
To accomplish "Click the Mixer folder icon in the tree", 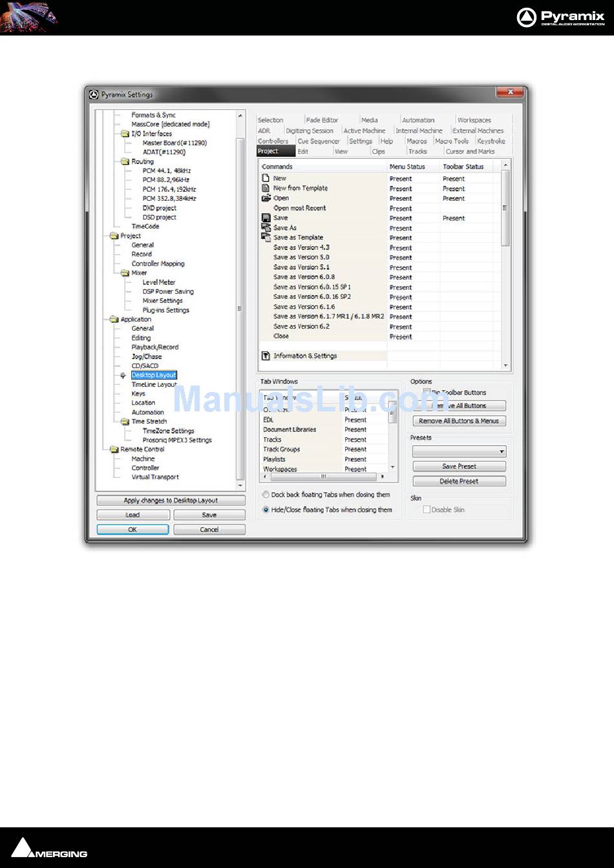I will [125, 273].
